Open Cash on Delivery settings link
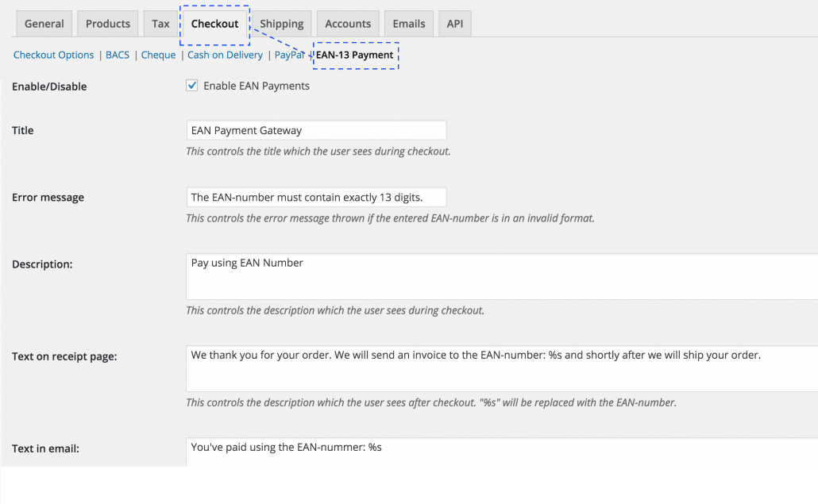This screenshot has height=504, width=818. click(x=225, y=55)
